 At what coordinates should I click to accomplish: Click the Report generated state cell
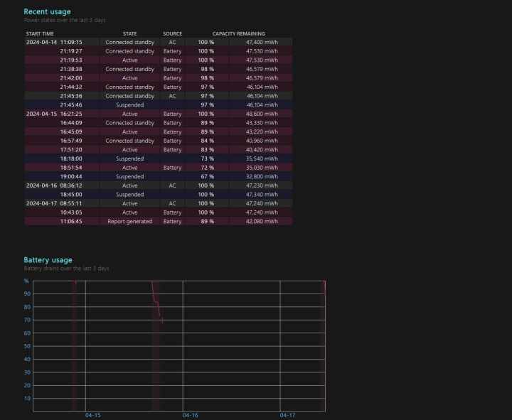(129, 221)
